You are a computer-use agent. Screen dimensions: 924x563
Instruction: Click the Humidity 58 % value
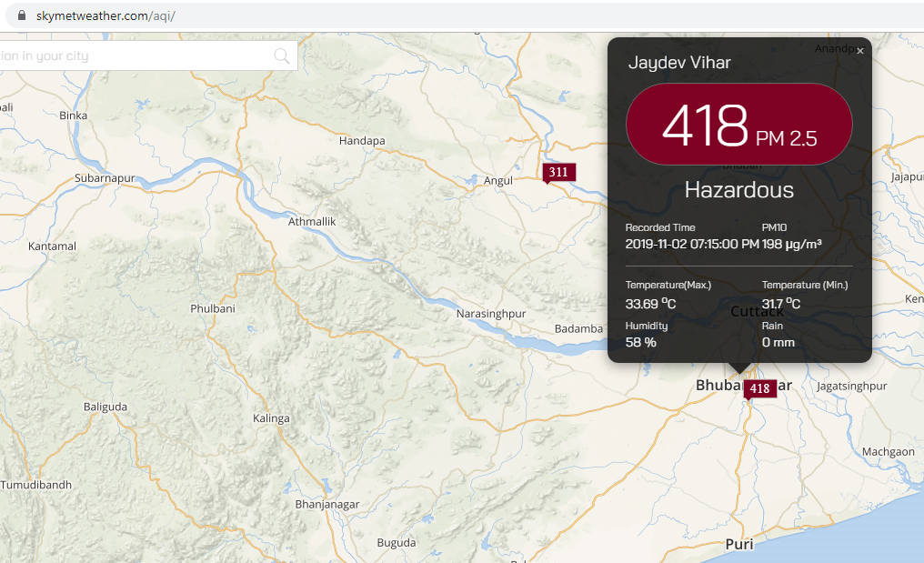click(640, 343)
